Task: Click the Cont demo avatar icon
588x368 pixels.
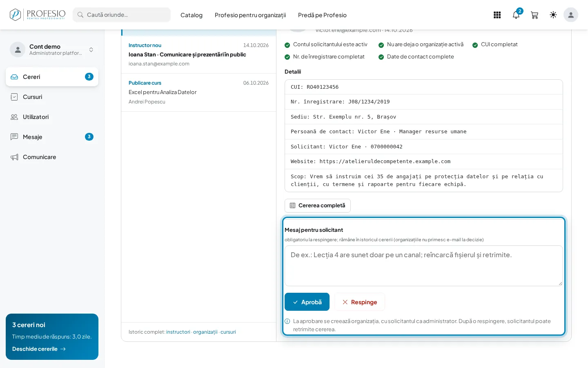Action: [x=18, y=49]
